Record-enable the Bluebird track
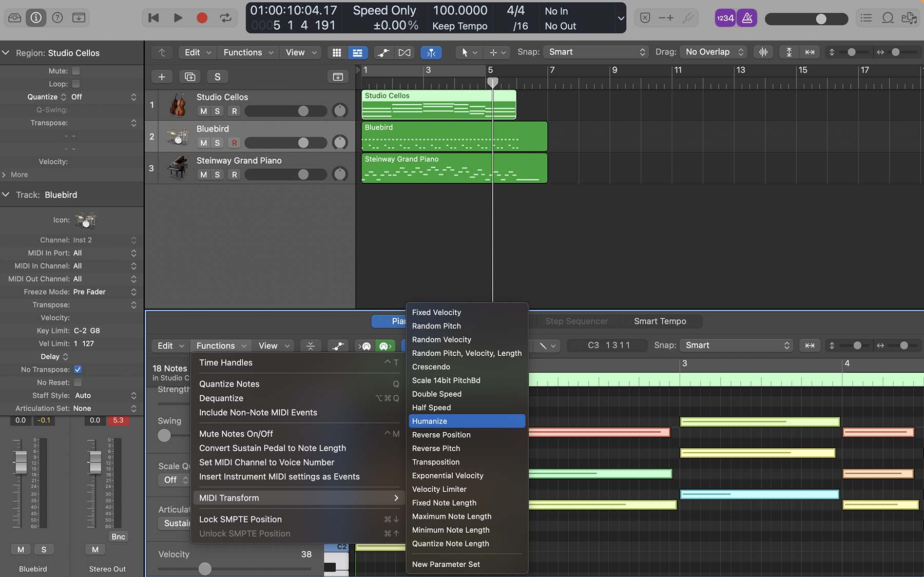Viewport: 924px width, 577px height. (x=235, y=143)
